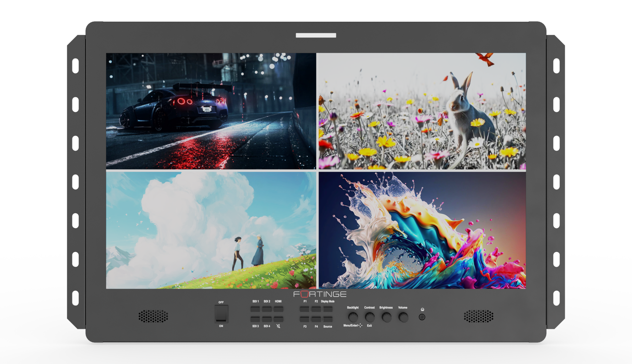Click the left speaker grille

click(x=153, y=316)
